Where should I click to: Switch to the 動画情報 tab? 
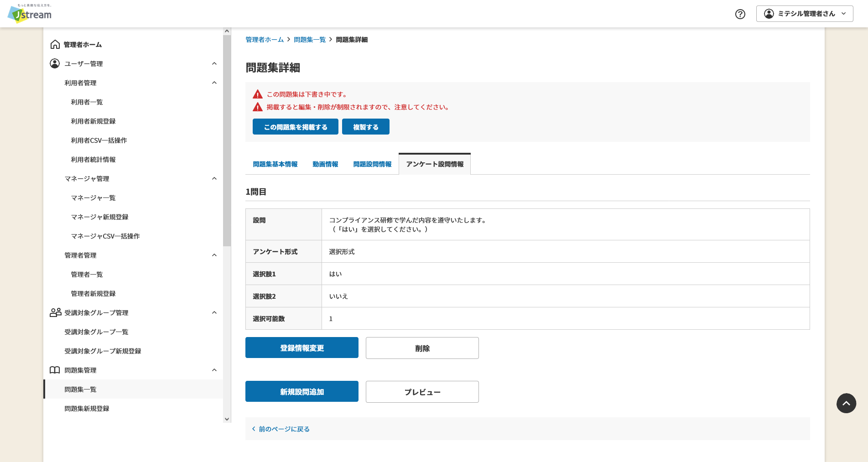pyautogui.click(x=324, y=164)
